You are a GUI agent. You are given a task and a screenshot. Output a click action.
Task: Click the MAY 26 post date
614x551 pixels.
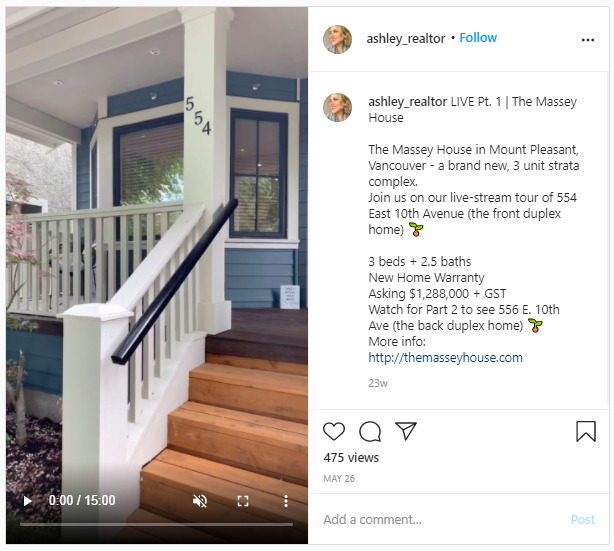click(x=339, y=479)
